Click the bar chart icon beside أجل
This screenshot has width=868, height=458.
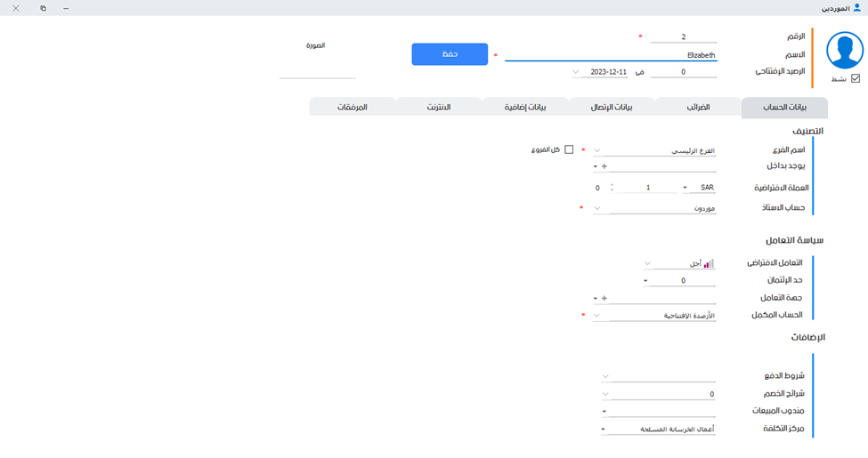point(709,264)
